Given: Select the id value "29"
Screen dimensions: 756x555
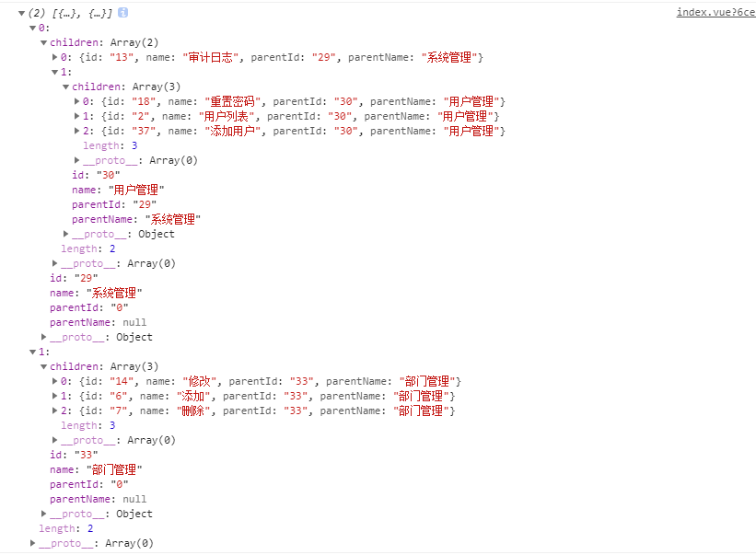Looking at the screenshot, I should click(x=85, y=278).
